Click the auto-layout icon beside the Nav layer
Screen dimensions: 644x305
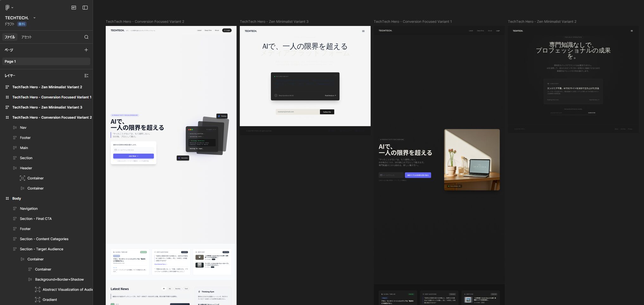coord(15,128)
